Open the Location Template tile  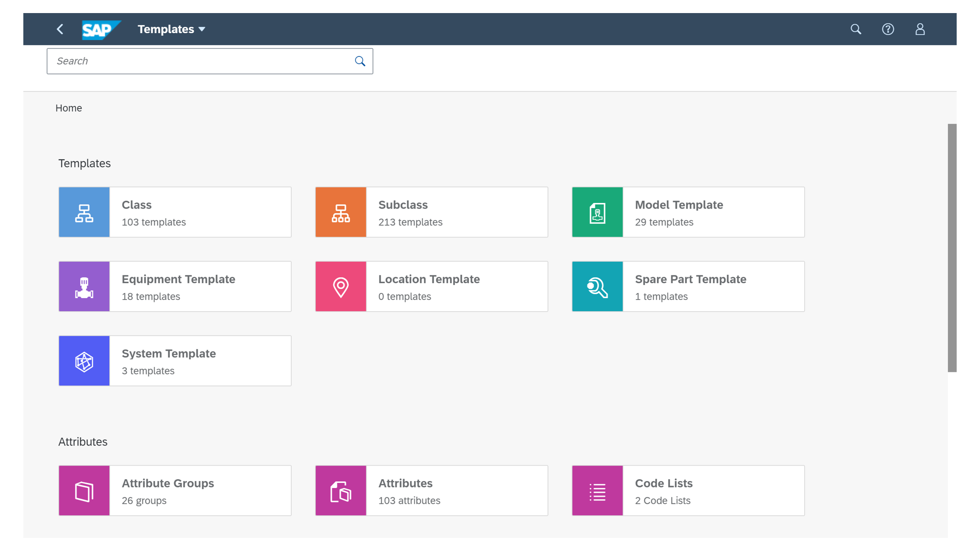(432, 286)
